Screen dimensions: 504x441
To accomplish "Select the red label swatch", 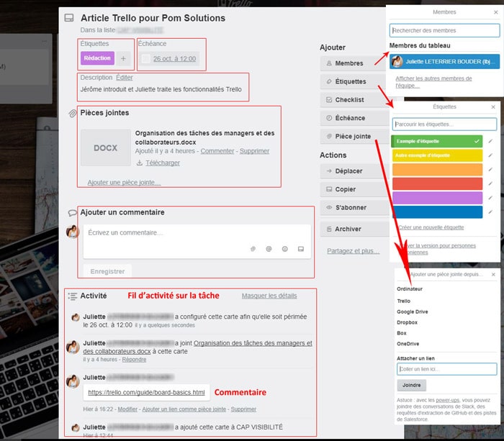I will point(438,183).
